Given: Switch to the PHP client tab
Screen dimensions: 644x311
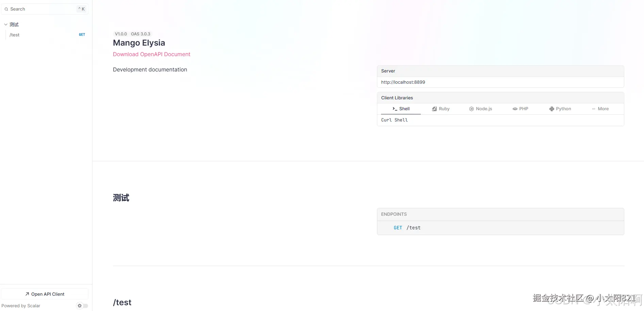Looking at the screenshot, I should pyautogui.click(x=521, y=109).
